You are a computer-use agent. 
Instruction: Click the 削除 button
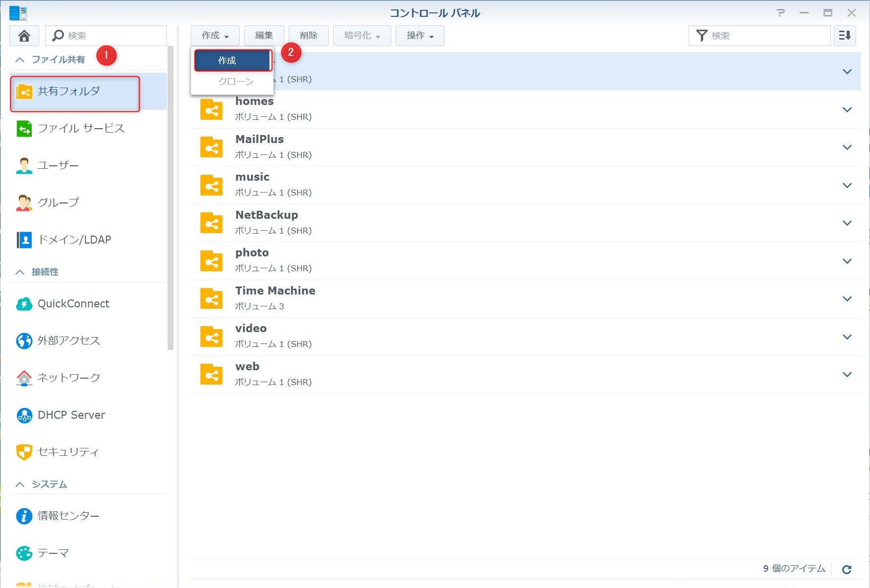tap(308, 36)
